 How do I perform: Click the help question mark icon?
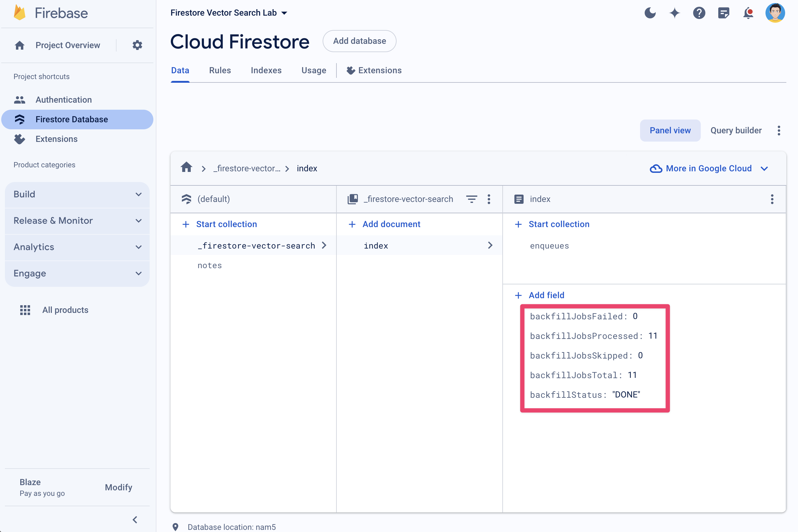point(699,13)
